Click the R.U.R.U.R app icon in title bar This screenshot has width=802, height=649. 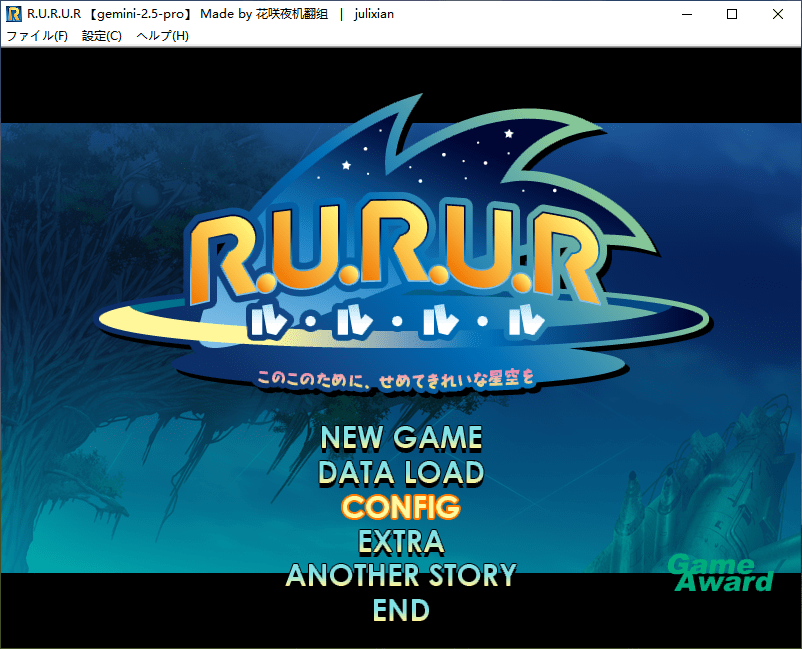click(14, 14)
